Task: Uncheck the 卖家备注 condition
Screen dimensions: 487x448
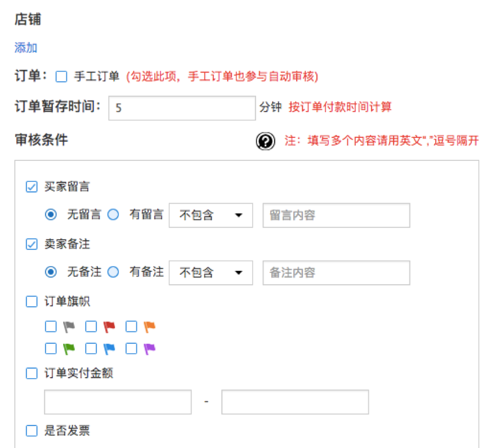Action: click(x=32, y=244)
